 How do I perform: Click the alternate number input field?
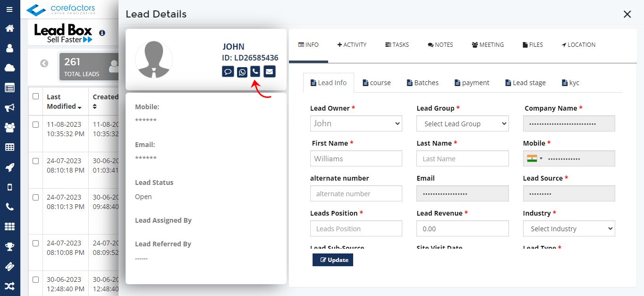pos(356,193)
